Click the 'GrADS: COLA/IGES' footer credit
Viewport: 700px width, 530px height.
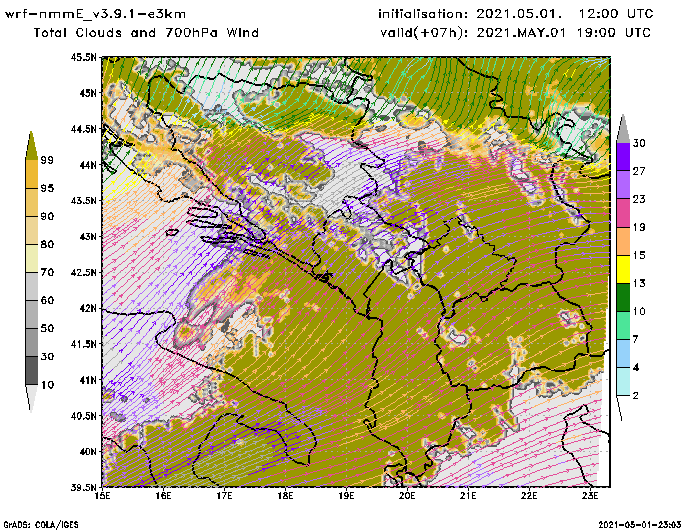(x=41, y=525)
